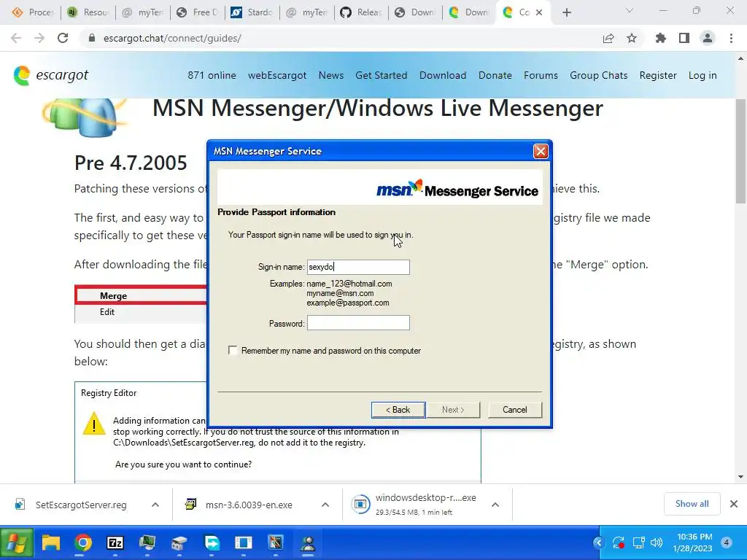The width and height of the screenshot is (747, 560).
Task: Switch to the Resou browser tab
Action: 88,12
